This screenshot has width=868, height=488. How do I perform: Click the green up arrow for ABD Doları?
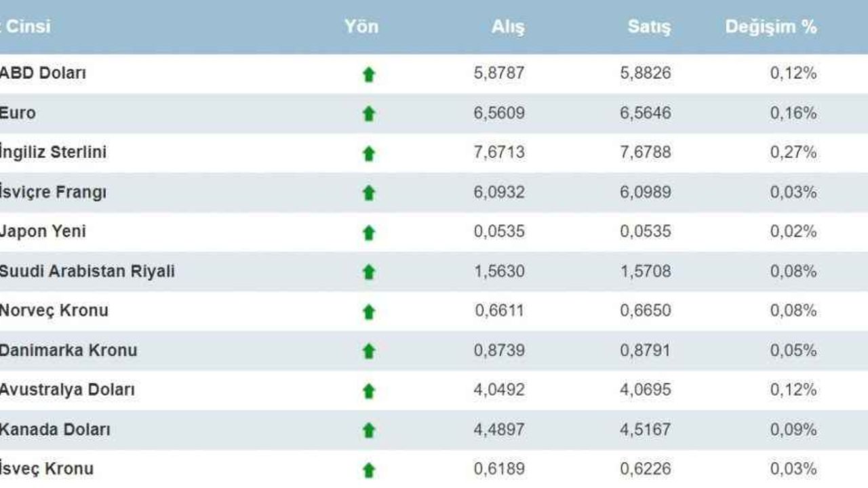click(x=369, y=75)
